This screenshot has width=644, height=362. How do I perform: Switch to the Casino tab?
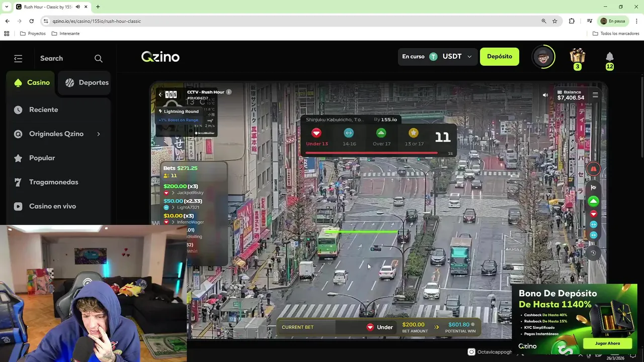[x=31, y=82]
